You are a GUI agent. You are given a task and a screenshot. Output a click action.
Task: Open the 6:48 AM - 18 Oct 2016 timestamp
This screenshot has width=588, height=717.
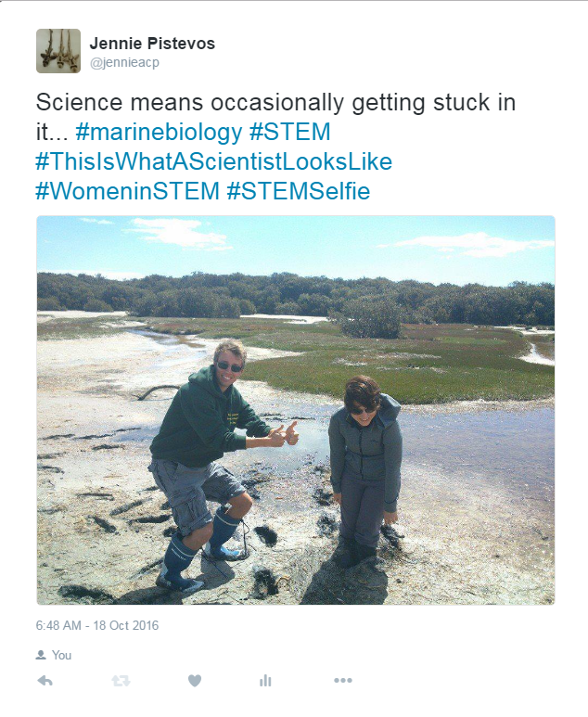[x=97, y=625]
